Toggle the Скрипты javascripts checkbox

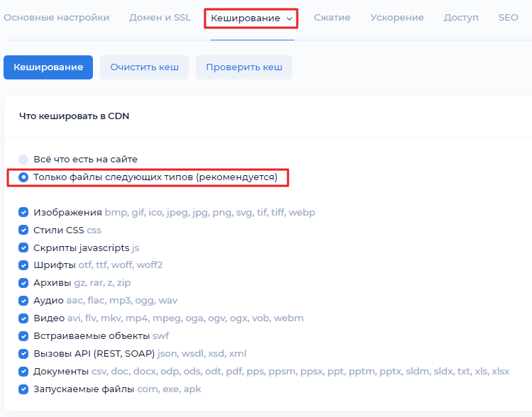pos(23,248)
